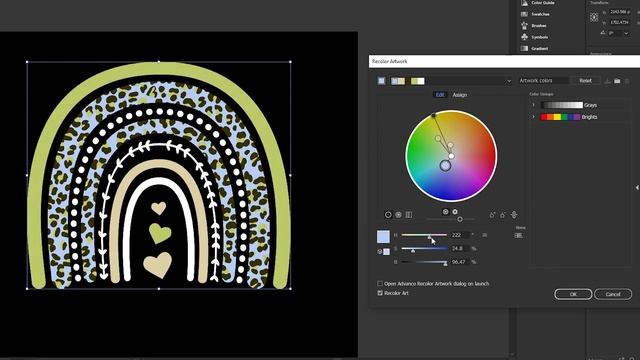
Task: Click the Transform X value field
Action: click(x=620, y=12)
